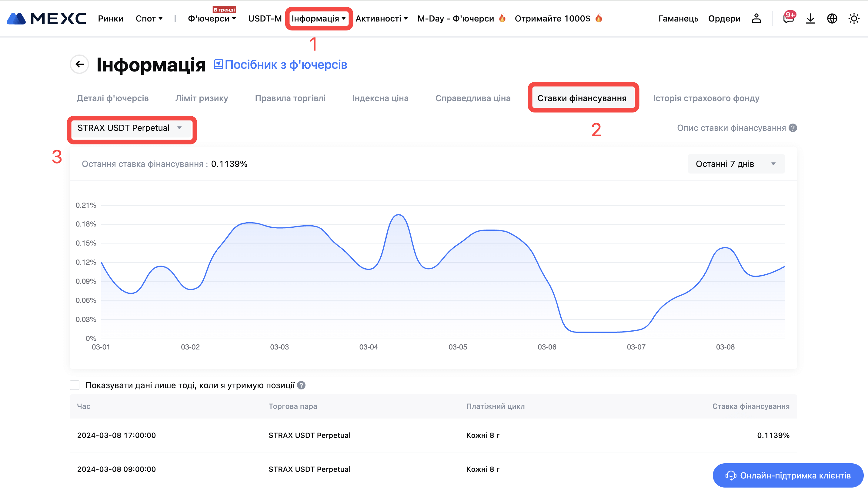Click help icon next to funding rate description
Viewport: 868px width, 493px height.
coord(793,128)
